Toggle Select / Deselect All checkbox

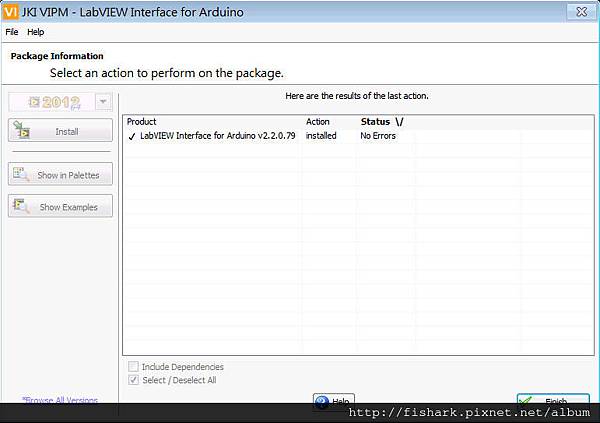tap(134, 380)
